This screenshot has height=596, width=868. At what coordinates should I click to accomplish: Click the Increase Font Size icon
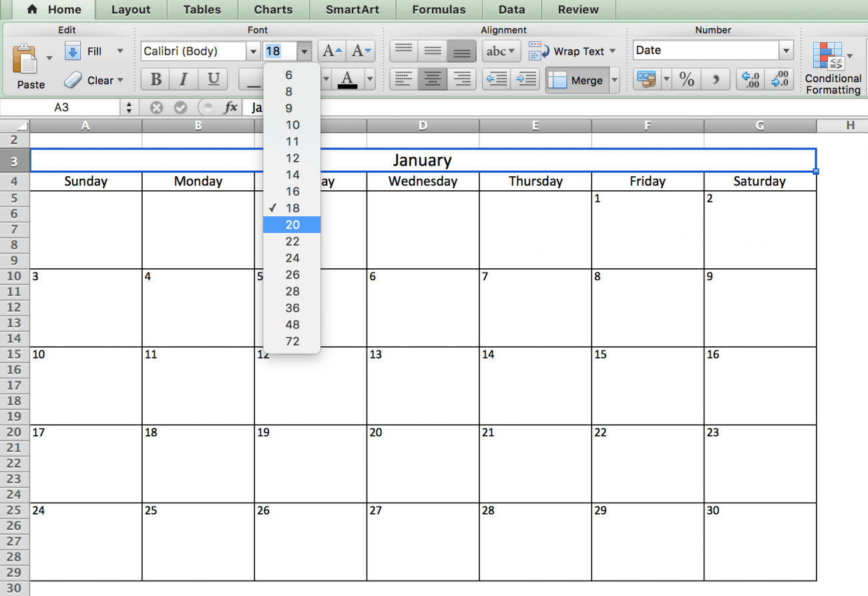pyautogui.click(x=332, y=51)
